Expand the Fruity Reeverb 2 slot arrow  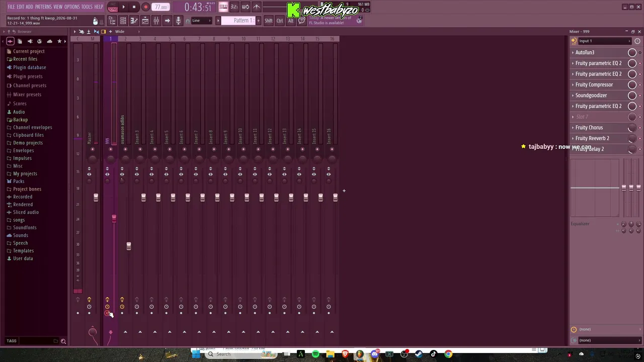tap(573, 138)
